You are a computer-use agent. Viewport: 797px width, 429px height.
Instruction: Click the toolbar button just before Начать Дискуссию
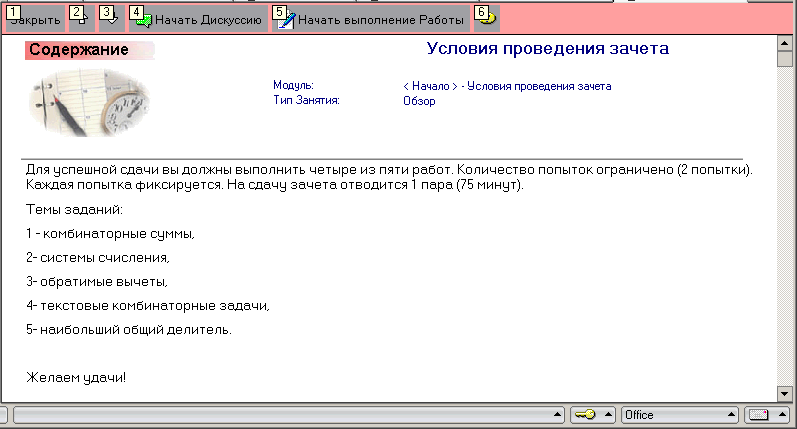tap(112, 19)
